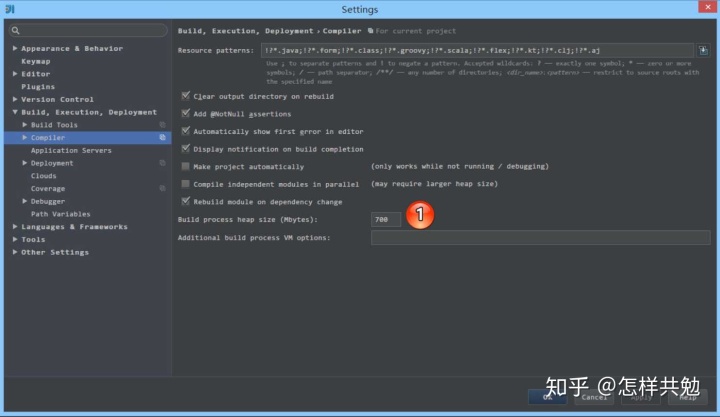
Task: Click project-level icon beside Deployment row
Action: click(x=162, y=163)
